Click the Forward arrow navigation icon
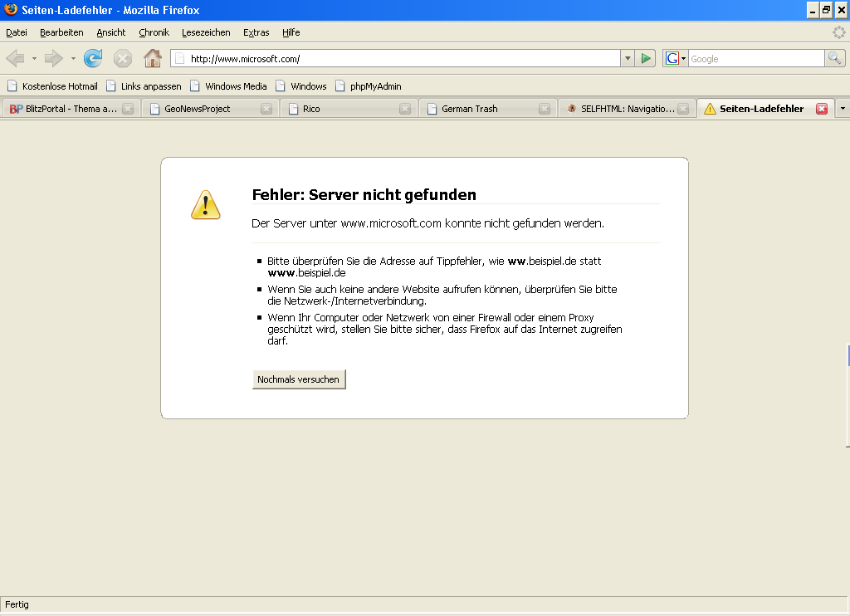This screenshot has width=850, height=616. pyautogui.click(x=54, y=58)
